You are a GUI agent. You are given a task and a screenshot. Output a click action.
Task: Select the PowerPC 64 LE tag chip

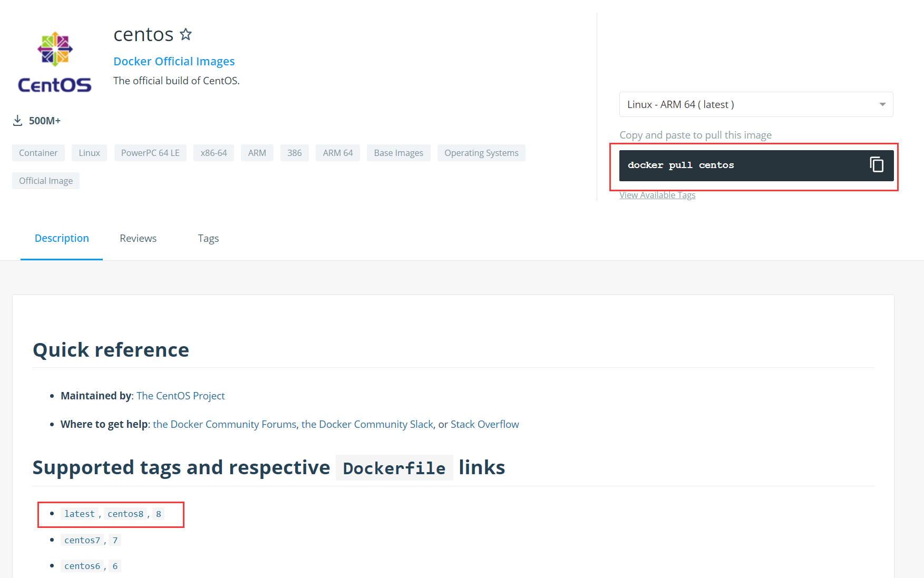[150, 153]
